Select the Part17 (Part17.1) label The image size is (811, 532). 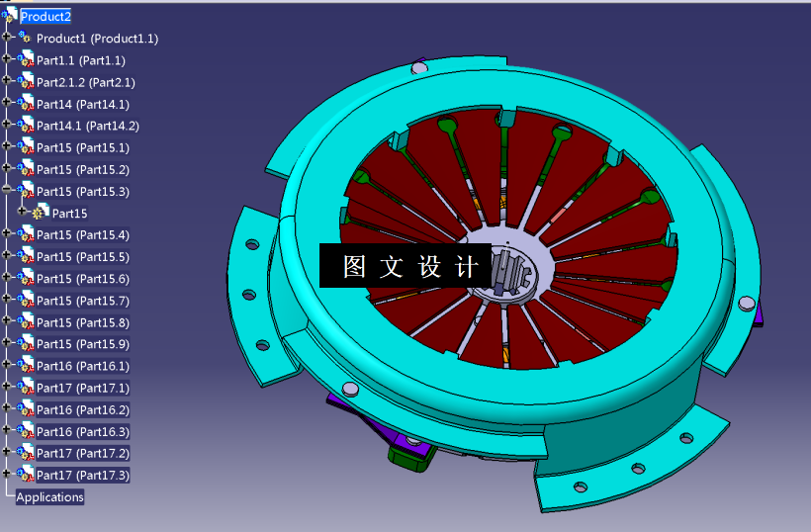[x=83, y=388]
